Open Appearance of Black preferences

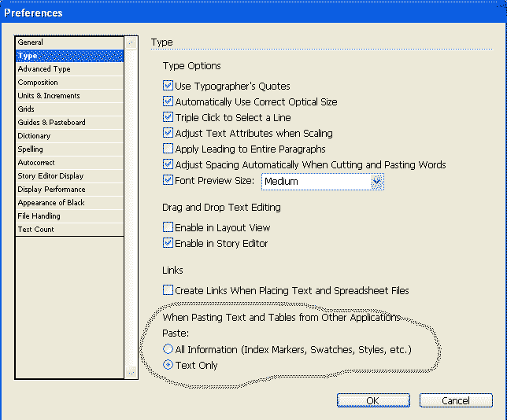point(69,203)
